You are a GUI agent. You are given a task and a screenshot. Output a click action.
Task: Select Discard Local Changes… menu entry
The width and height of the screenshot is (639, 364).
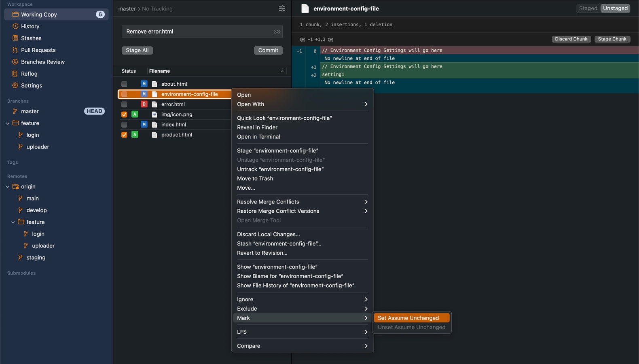pos(268,234)
